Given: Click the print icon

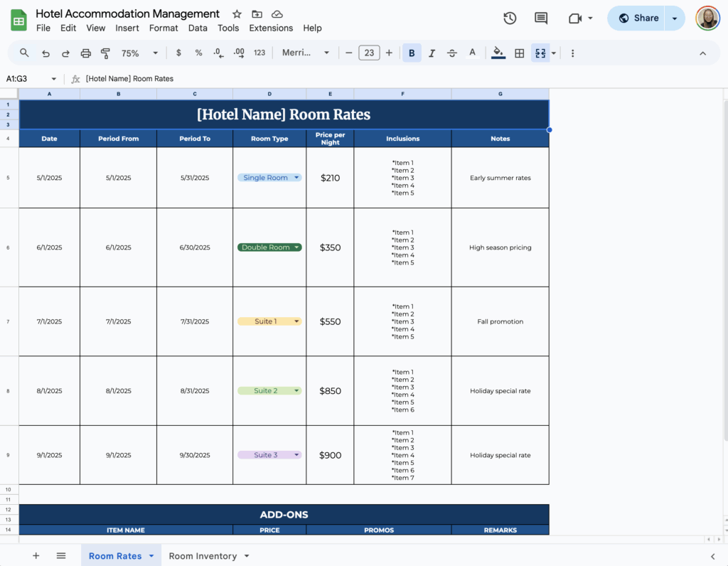Looking at the screenshot, I should point(85,53).
